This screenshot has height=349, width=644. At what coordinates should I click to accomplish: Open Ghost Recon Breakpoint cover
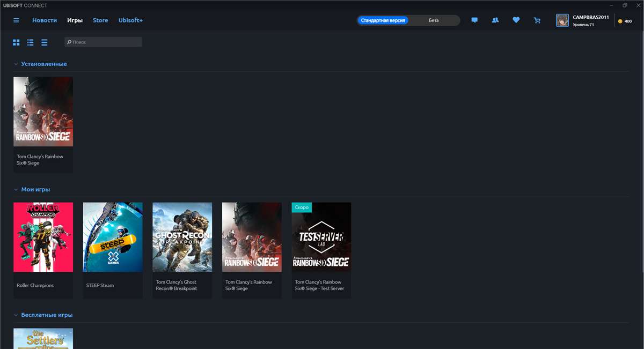(x=182, y=237)
